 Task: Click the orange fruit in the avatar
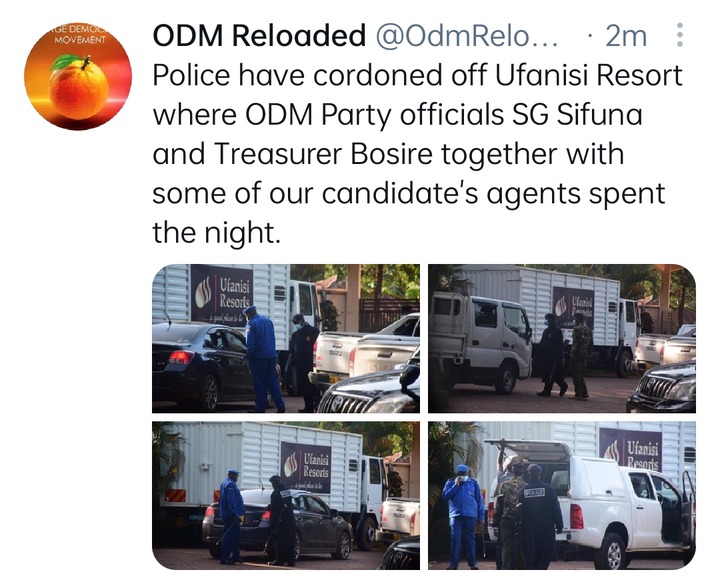pyautogui.click(x=79, y=87)
